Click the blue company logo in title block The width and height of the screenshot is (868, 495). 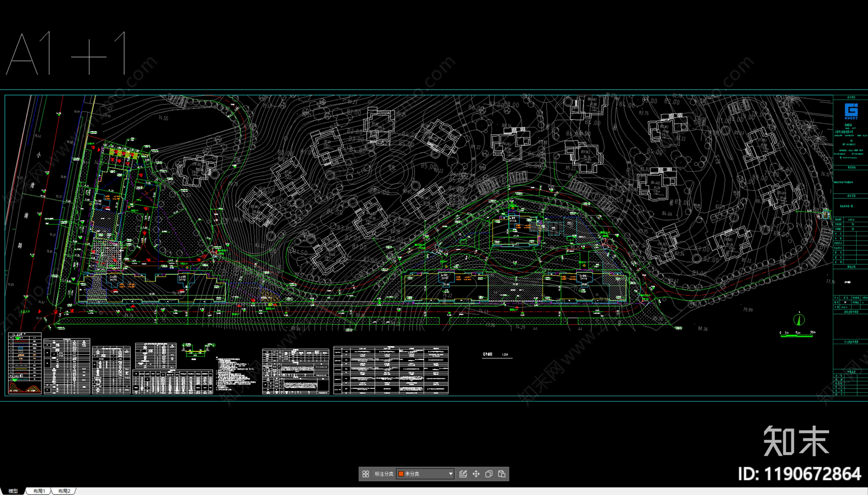coord(851,111)
